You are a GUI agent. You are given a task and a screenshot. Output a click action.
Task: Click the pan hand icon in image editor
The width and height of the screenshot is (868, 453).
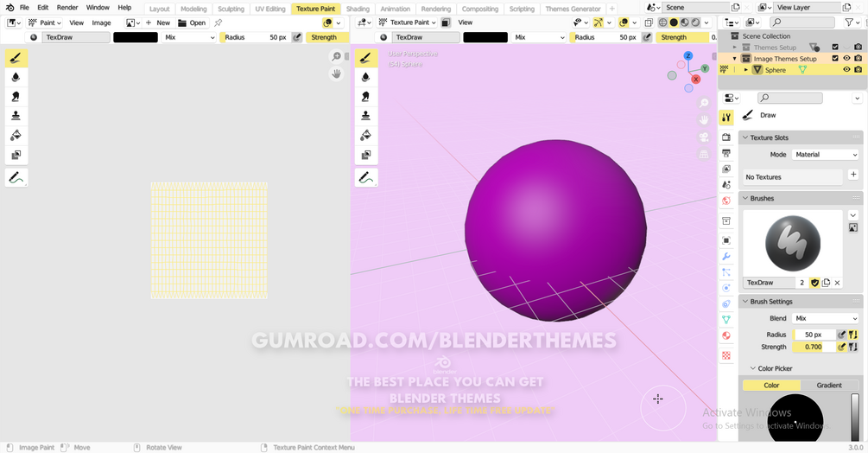tap(336, 73)
